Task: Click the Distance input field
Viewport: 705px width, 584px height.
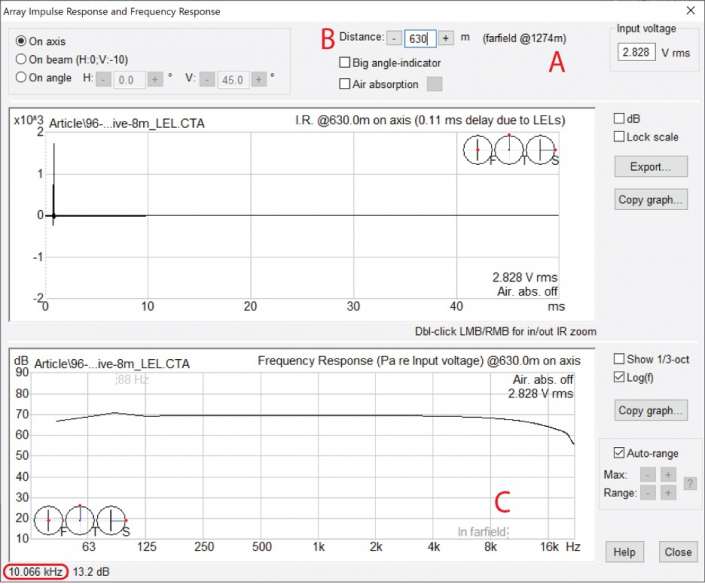Action: click(419, 38)
